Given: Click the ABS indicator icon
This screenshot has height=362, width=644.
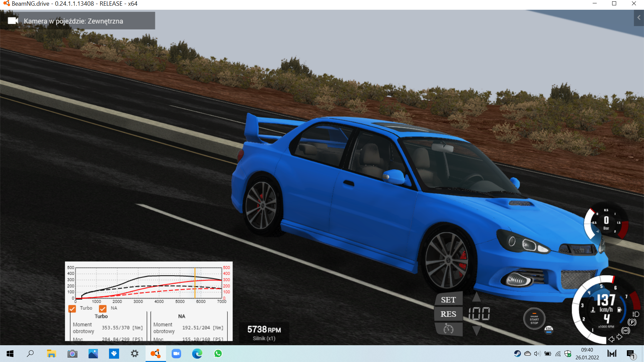Looking at the screenshot, I should click(626, 330).
